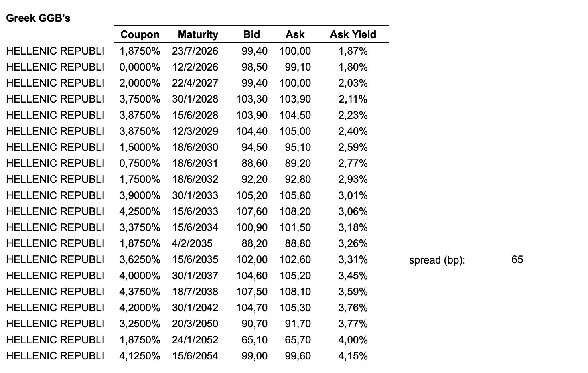Viewport: 588px width, 373px height.
Task: Click the ask price 95,10 cell
Action: point(298,147)
